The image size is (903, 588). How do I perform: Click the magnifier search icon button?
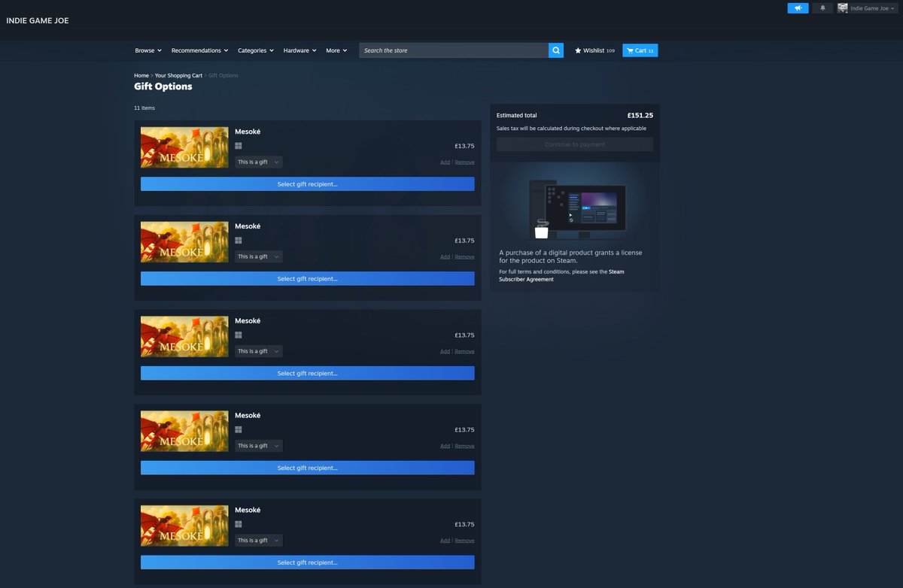point(556,50)
